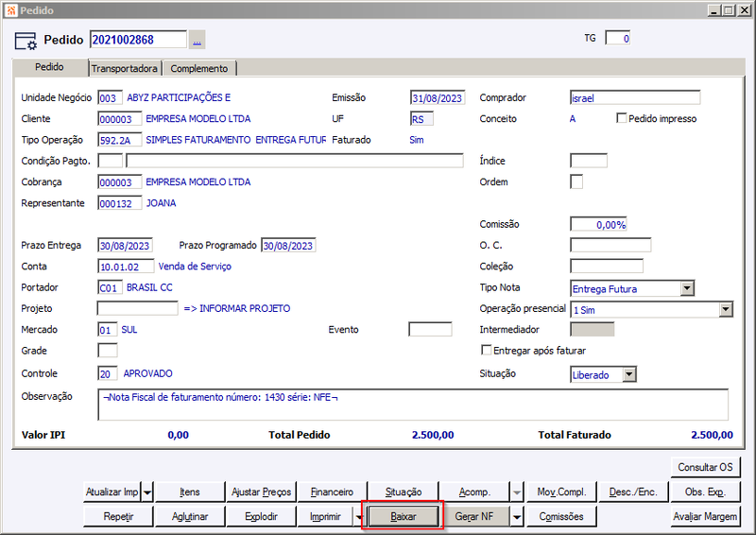
Task: Open the Situação Liberado dropdown
Action: 629,375
